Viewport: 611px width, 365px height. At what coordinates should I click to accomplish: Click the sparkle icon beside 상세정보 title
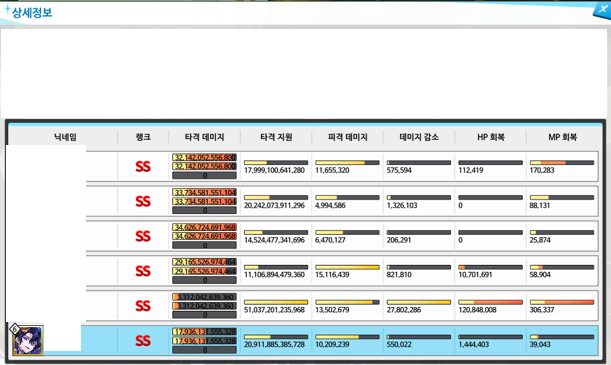(7, 9)
